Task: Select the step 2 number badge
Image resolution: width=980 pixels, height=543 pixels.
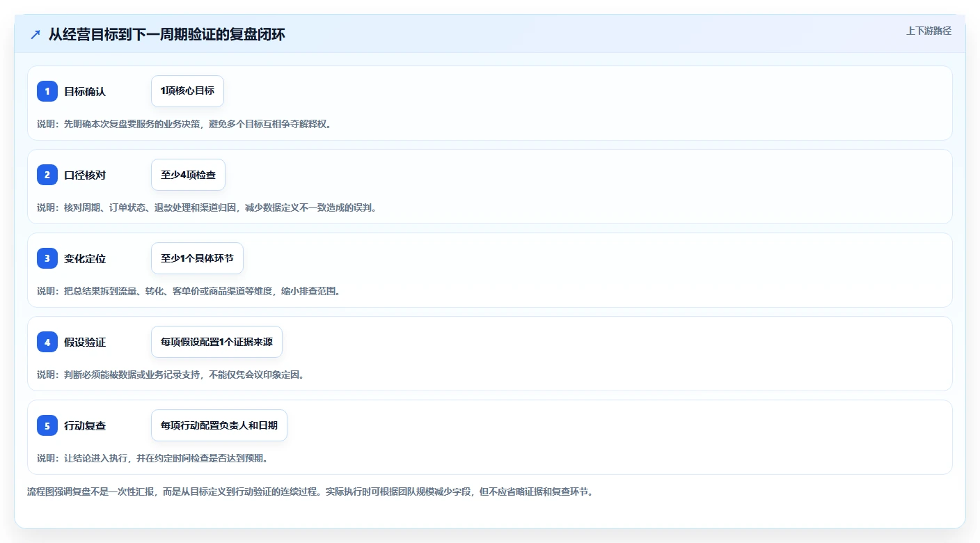Action: coord(47,175)
